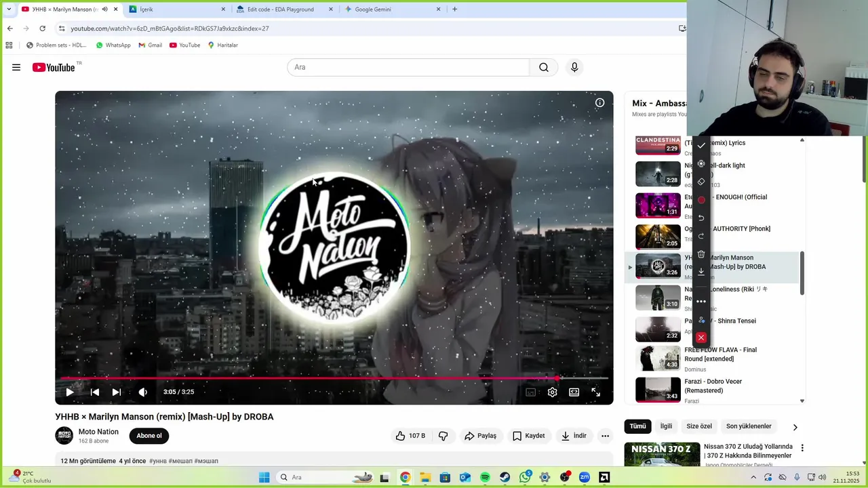Redo the annotation stroke
This screenshot has width=868, height=488.
[x=701, y=236]
